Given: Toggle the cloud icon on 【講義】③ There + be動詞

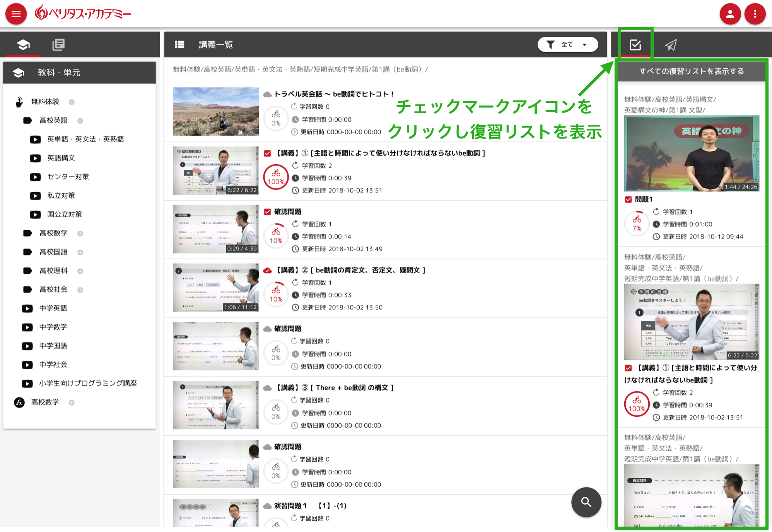Looking at the screenshot, I should click(x=267, y=388).
